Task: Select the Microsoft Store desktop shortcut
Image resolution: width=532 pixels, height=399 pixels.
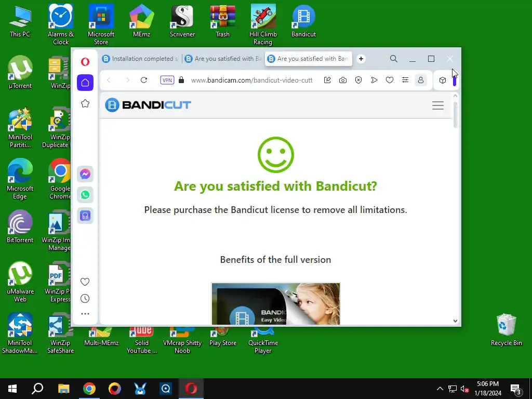Action: pos(101,24)
